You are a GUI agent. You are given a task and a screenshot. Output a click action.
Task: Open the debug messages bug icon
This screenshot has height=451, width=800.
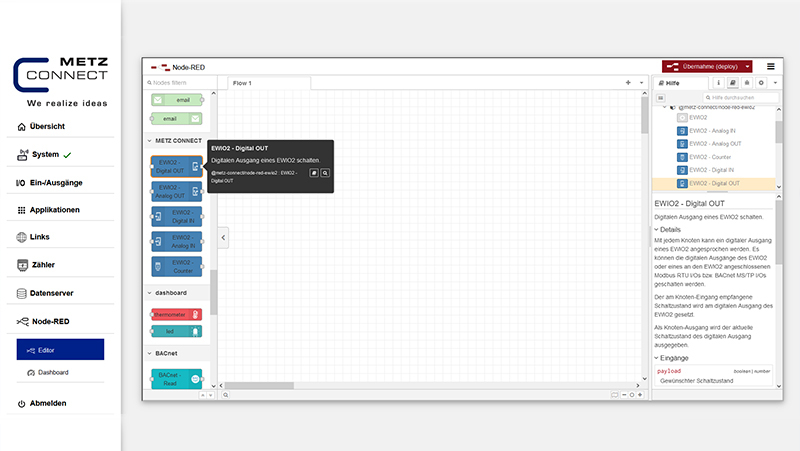pos(747,83)
